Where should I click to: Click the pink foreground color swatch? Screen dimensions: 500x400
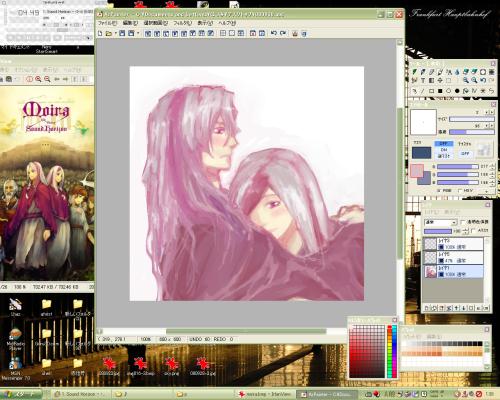(x=417, y=170)
